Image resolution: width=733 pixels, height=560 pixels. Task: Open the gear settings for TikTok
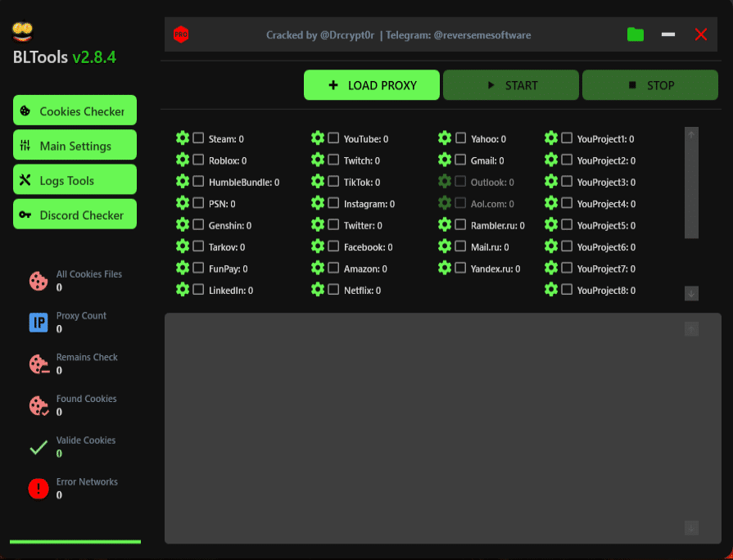pos(318,181)
